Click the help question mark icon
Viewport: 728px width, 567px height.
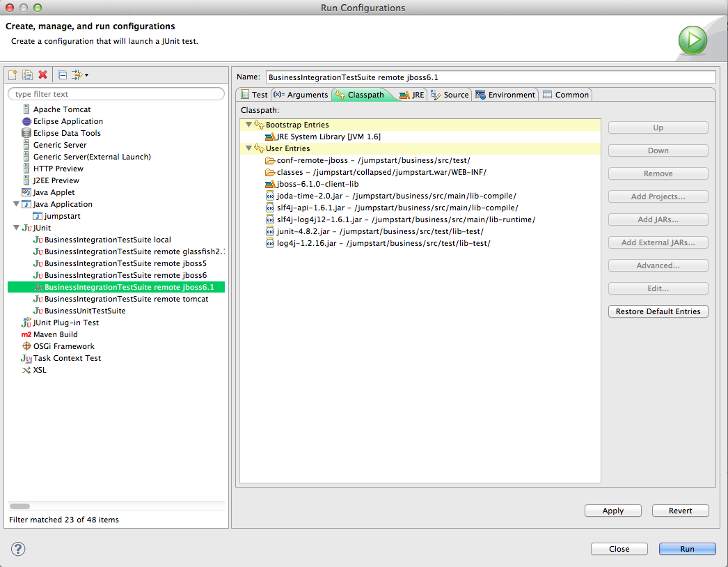18,549
